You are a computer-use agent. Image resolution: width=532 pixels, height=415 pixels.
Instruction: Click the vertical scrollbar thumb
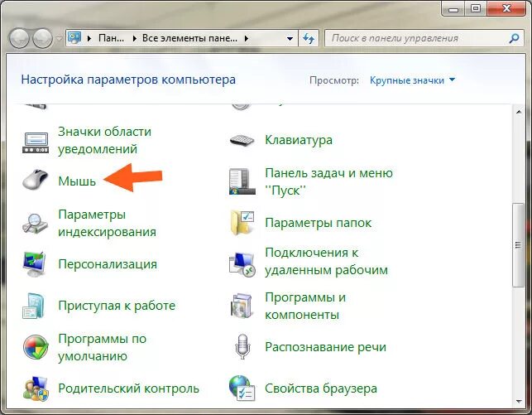518,245
